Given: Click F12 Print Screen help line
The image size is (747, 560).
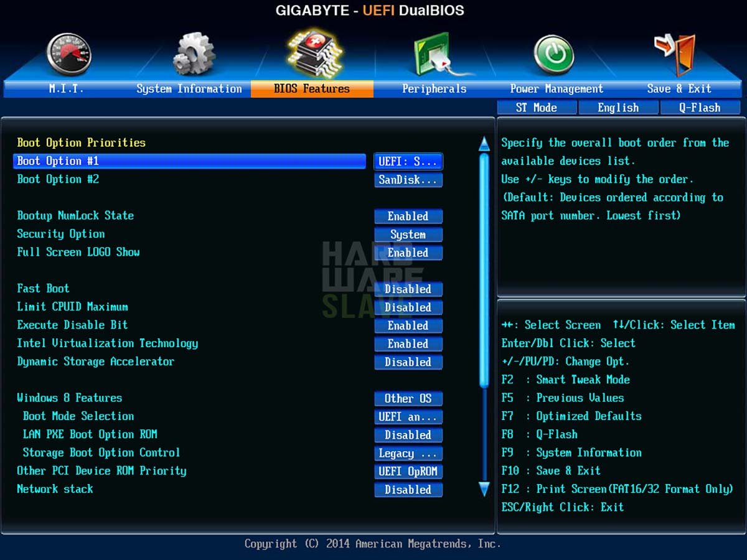Looking at the screenshot, I should pyautogui.click(x=618, y=489).
